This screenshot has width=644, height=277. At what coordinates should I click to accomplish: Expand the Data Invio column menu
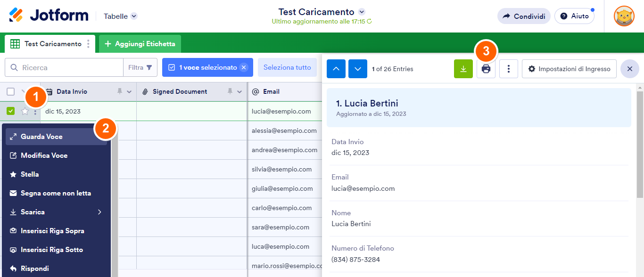129,91
